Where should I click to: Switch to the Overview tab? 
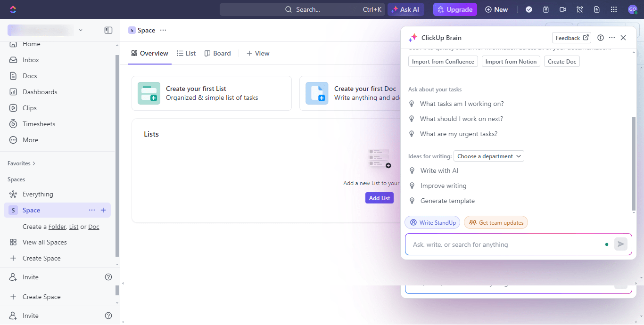(x=149, y=53)
